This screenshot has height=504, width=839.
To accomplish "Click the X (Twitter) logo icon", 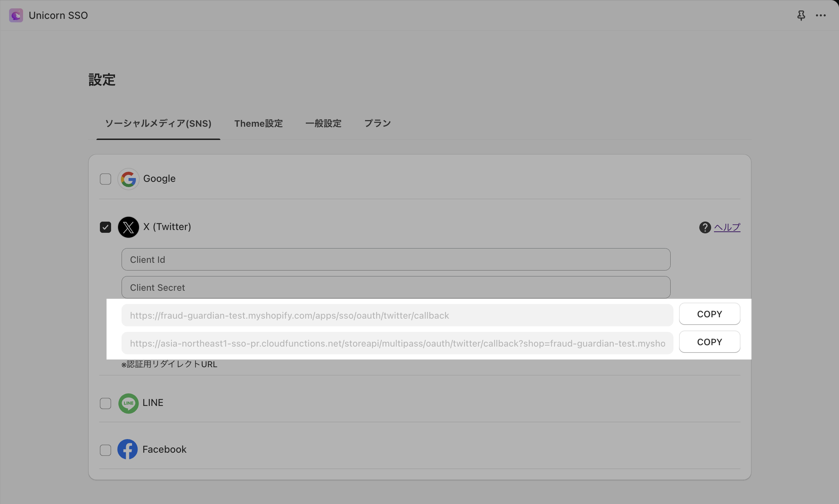I will pyautogui.click(x=128, y=227).
